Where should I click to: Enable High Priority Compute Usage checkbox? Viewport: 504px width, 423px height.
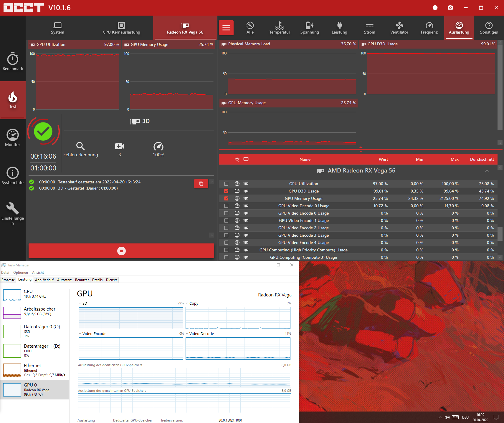click(226, 250)
